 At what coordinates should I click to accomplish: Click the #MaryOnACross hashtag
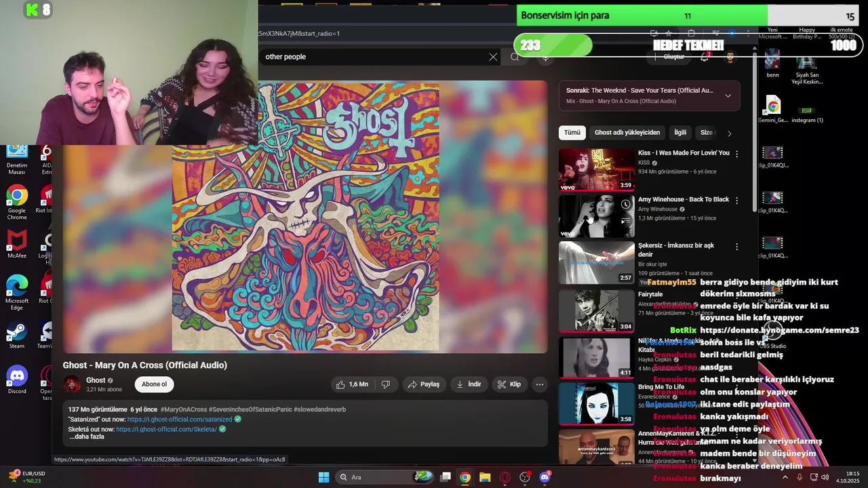183,409
